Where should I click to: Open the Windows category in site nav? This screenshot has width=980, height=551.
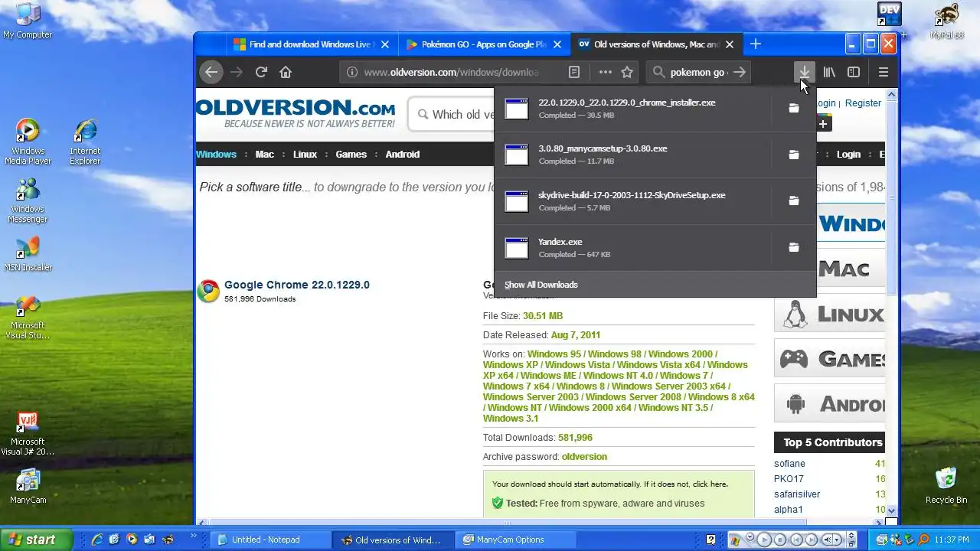[217, 154]
